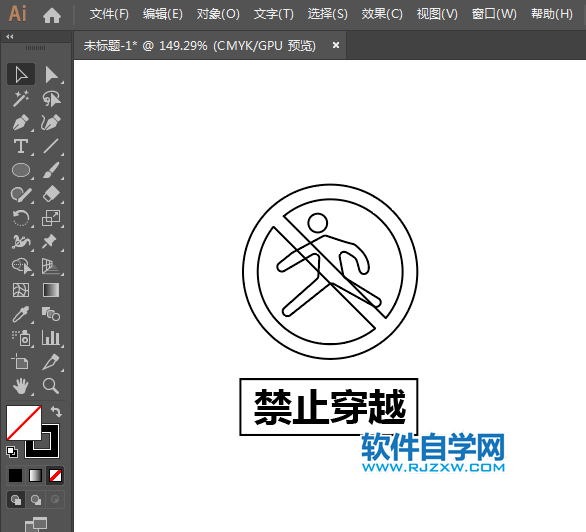Open the 编辑(E) menu
586x532 pixels.
(163, 14)
